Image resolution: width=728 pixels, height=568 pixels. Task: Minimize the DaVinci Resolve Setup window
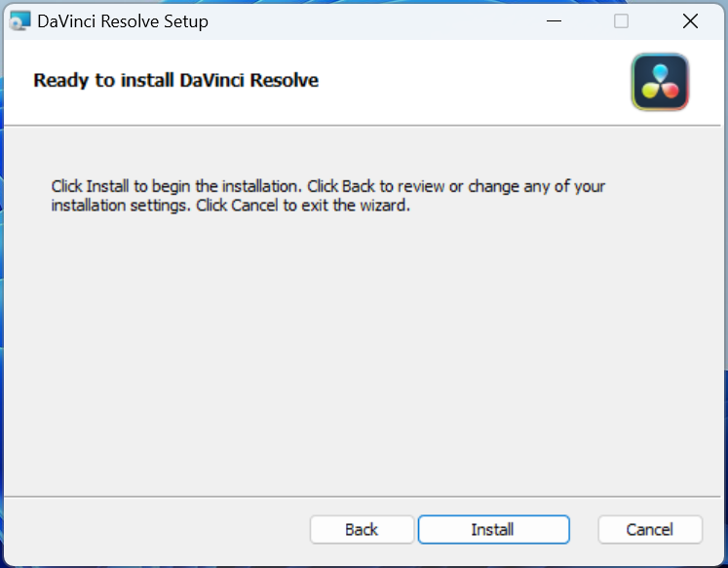[x=552, y=20]
